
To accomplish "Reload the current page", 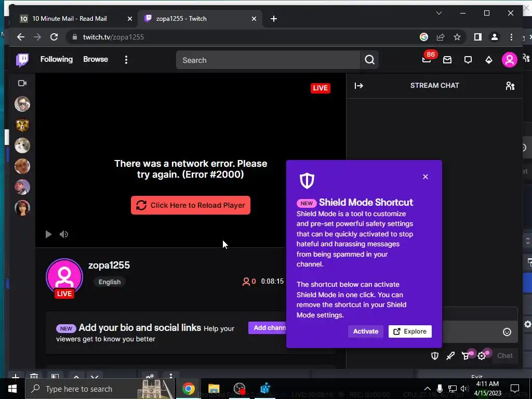I will [x=54, y=37].
